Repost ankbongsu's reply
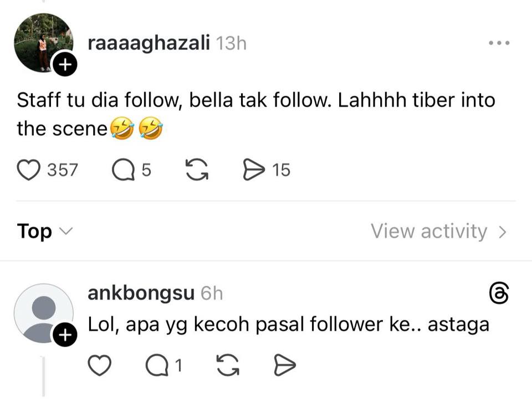The image size is (532, 402). pyautogui.click(x=227, y=365)
